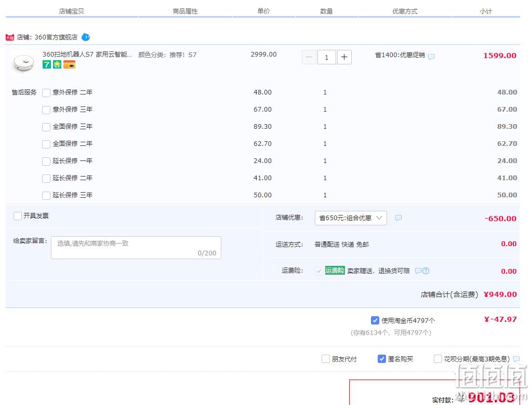Viewport: 532px width, 405px height.
Task: Check the 开具发票 invoice box
Action: tap(18, 216)
